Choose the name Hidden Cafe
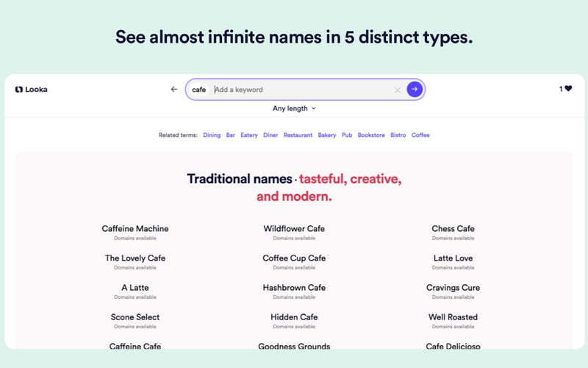Image resolution: width=588 pixels, height=368 pixels. [294, 317]
